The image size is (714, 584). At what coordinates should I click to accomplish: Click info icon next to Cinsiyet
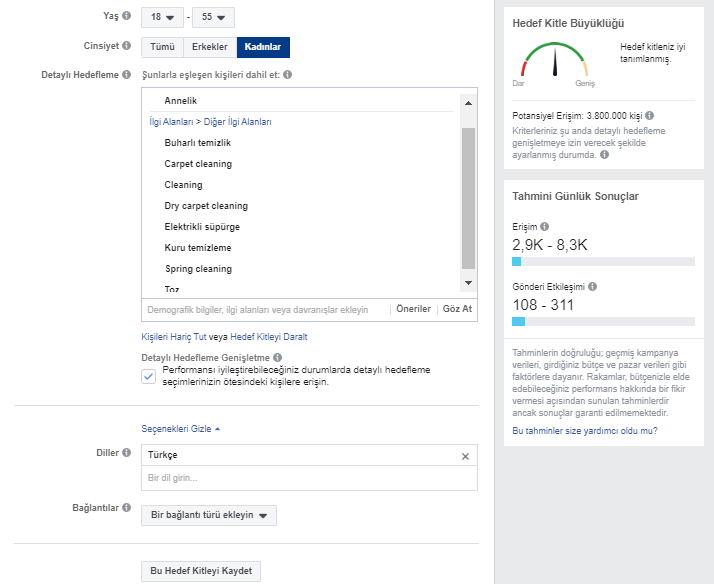click(x=127, y=46)
